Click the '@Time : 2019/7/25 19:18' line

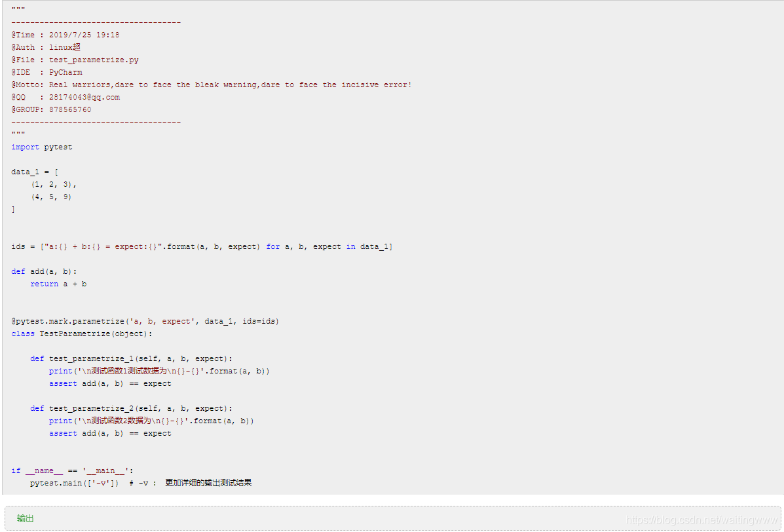[65, 35]
